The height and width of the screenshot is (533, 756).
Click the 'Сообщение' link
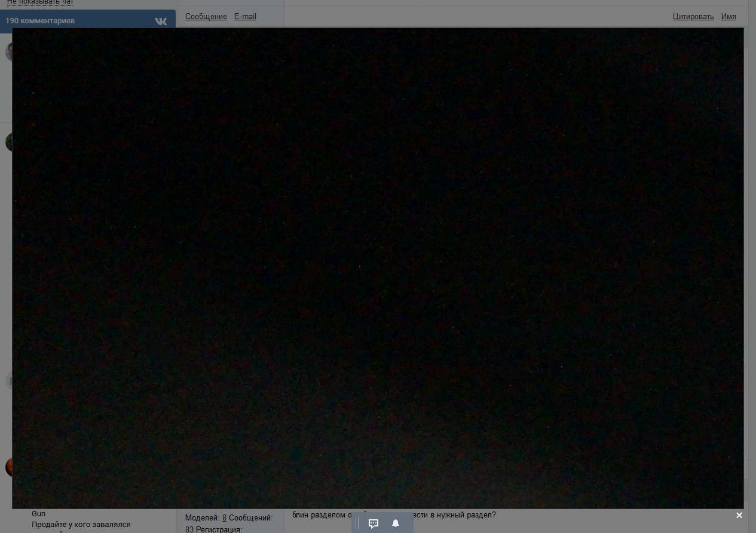pos(206,17)
